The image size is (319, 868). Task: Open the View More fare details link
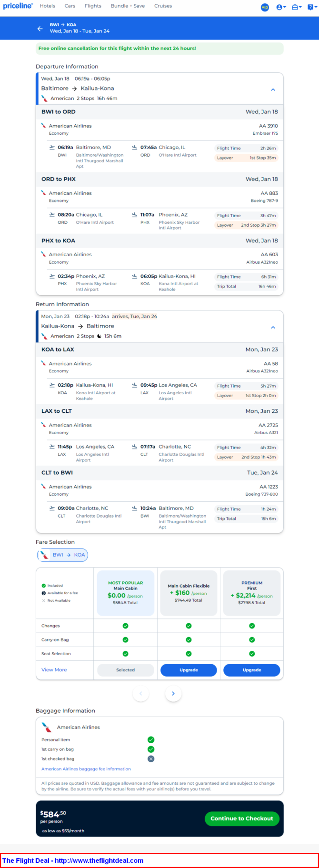[54, 670]
